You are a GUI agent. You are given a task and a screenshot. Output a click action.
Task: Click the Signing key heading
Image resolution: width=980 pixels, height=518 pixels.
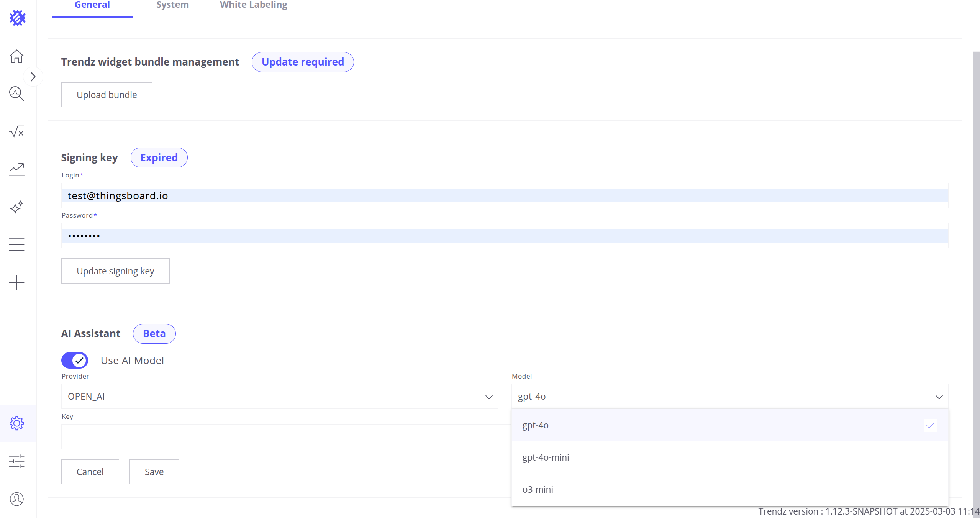(89, 158)
